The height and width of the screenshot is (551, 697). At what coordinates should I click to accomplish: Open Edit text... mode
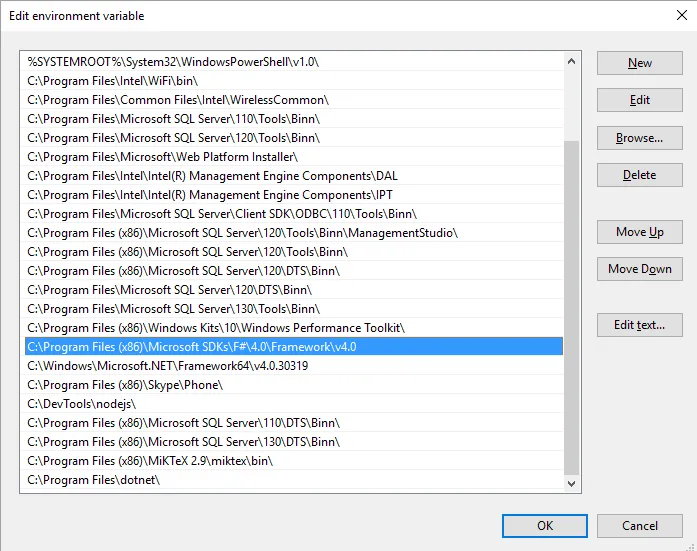pos(639,325)
